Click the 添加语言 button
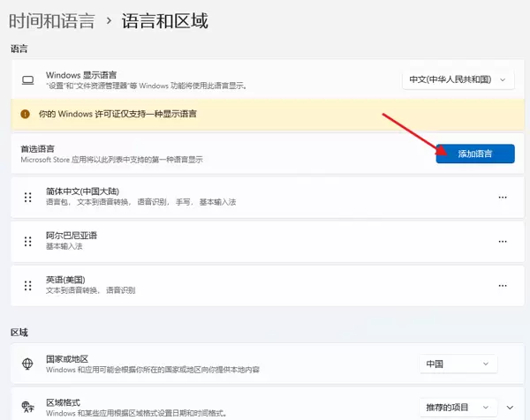 pyautogui.click(x=474, y=154)
